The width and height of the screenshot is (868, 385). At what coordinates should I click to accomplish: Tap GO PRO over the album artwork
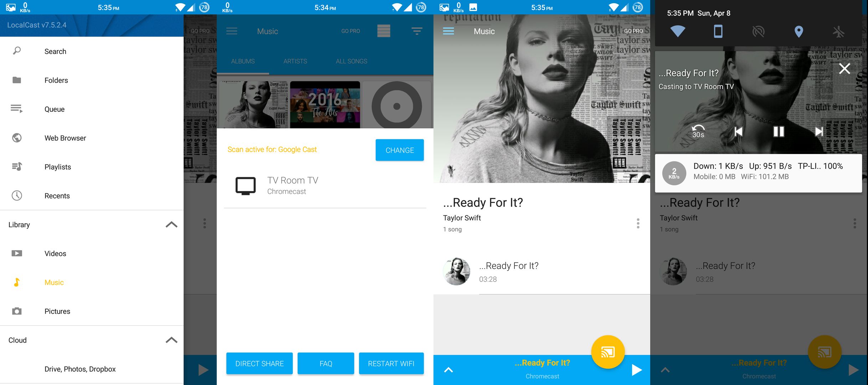(x=633, y=31)
